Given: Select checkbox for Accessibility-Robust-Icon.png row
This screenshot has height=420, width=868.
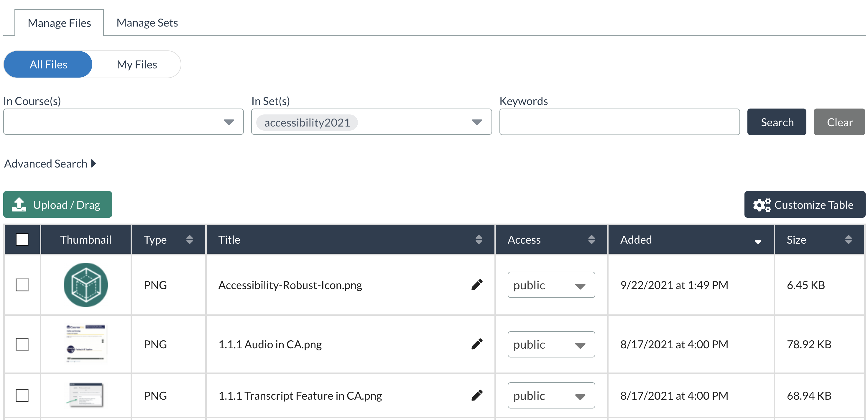Looking at the screenshot, I should [x=22, y=285].
